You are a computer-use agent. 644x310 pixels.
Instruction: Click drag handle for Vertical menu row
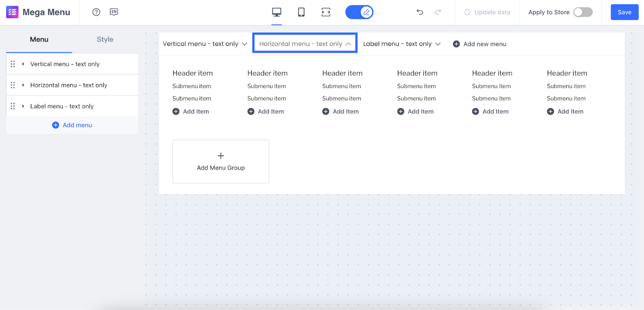pyautogui.click(x=13, y=64)
